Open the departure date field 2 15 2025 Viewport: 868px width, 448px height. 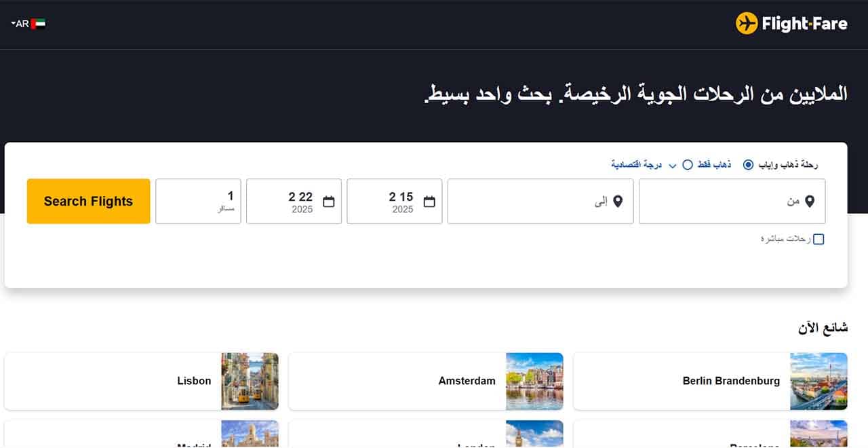coord(395,201)
